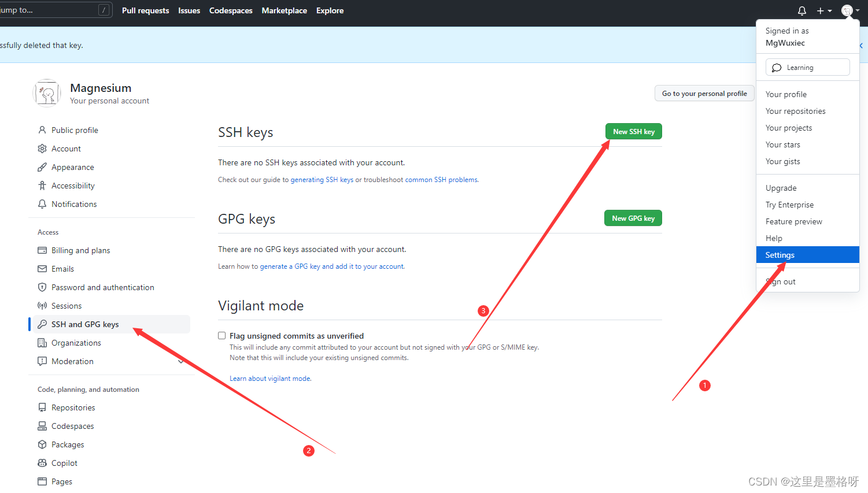The height and width of the screenshot is (493, 868).
Task: Select Your gists in the dropdown menu
Action: coord(808,161)
